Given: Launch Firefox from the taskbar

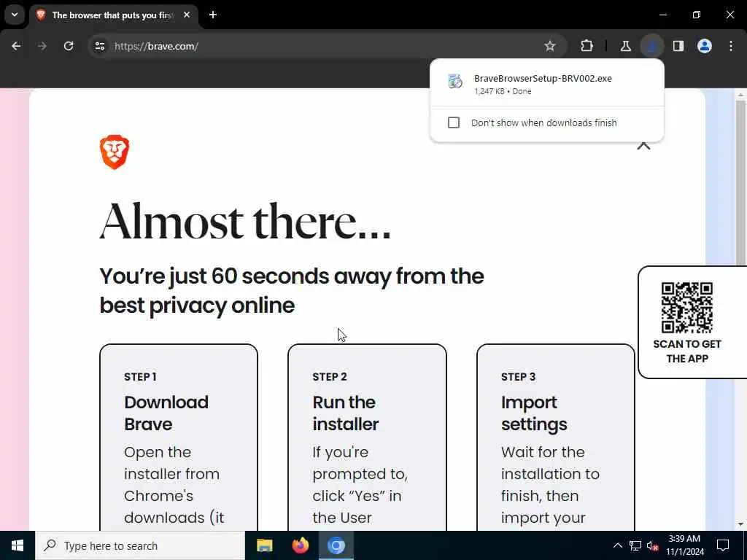Looking at the screenshot, I should (x=300, y=545).
